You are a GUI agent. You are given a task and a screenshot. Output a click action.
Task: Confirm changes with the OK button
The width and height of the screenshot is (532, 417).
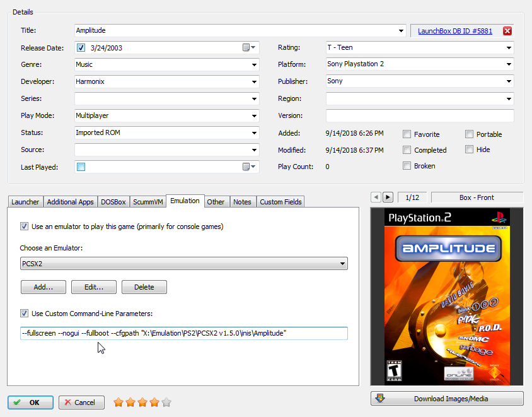click(30, 402)
